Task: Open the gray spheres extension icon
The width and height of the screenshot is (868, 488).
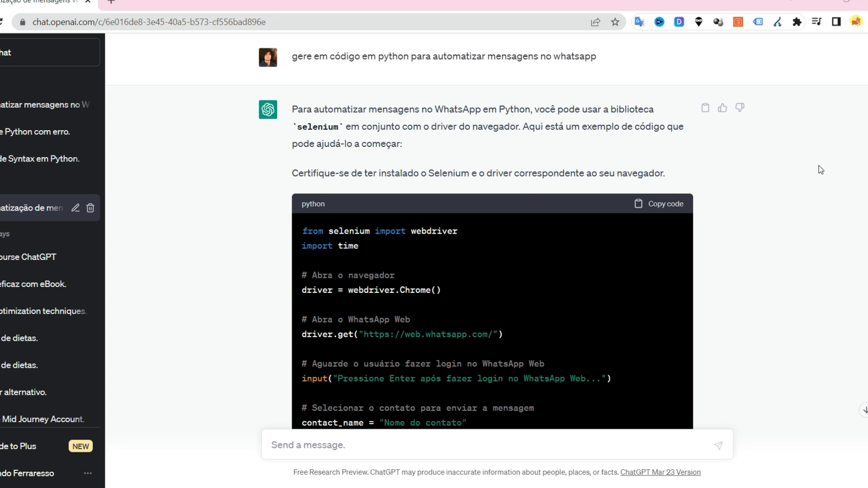Action: tap(718, 22)
